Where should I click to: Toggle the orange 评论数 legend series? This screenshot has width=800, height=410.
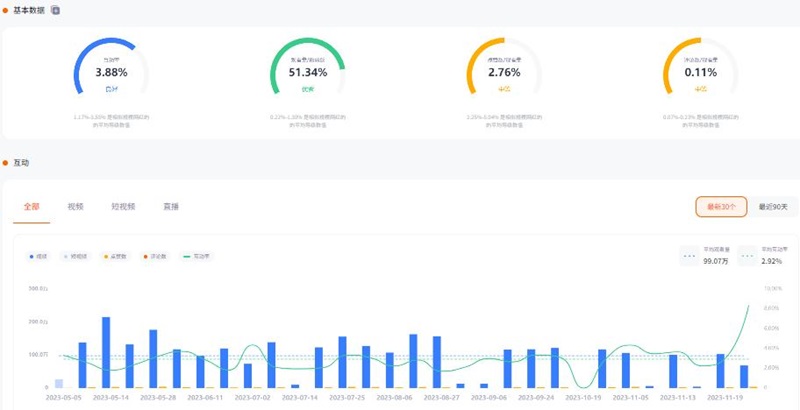pos(155,257)
